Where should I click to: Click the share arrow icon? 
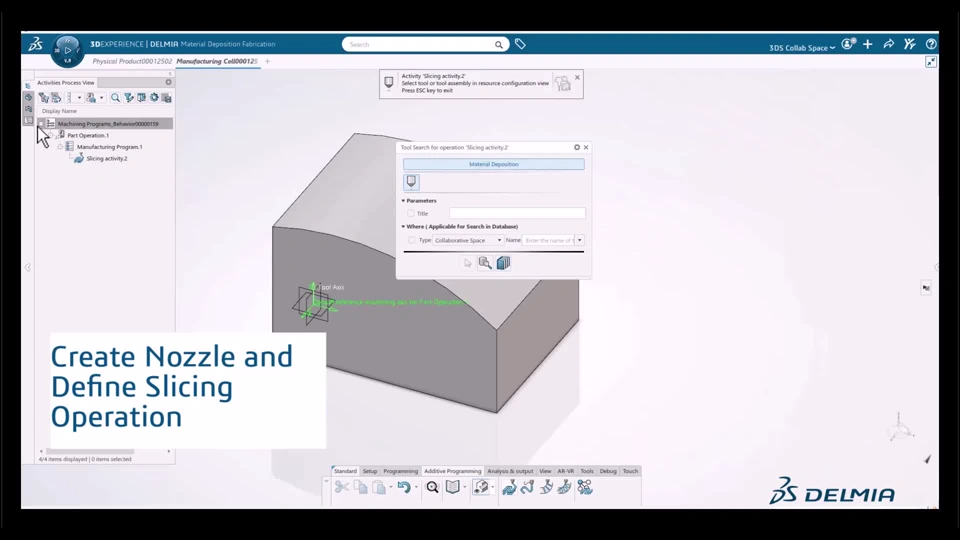[888, 44]
